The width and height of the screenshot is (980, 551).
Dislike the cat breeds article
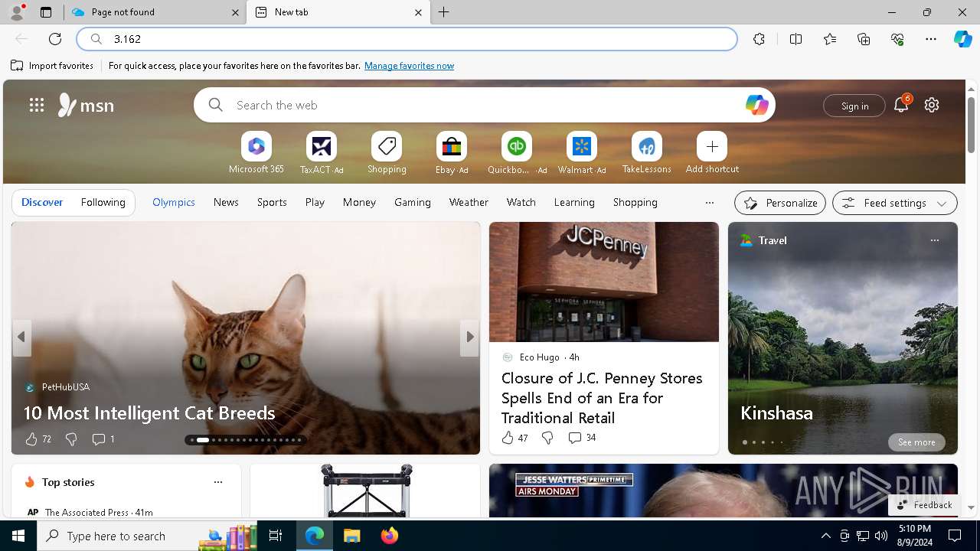click(71, 439)
